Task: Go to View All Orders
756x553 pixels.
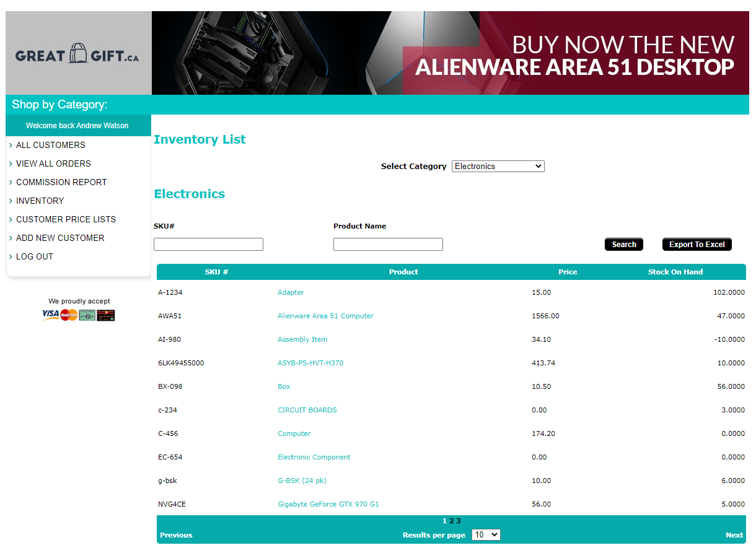Action: tap(53, 163)
